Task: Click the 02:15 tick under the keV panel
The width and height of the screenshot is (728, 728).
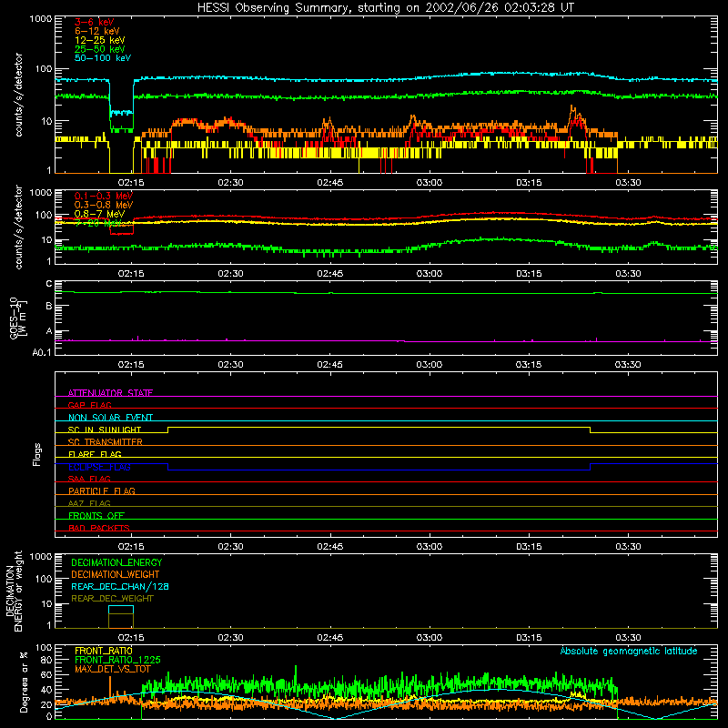Action: click(x=131, y=183)
